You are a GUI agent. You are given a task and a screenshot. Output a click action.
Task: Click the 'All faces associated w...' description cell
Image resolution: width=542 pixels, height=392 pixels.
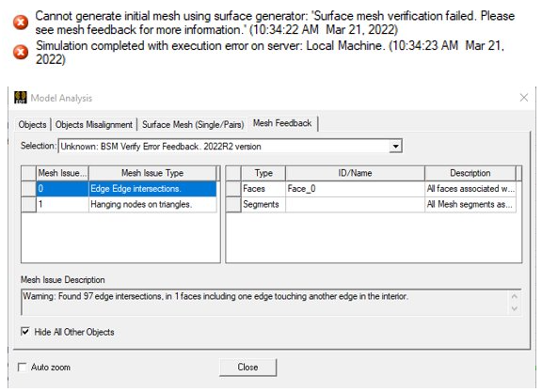click(470, 189)
